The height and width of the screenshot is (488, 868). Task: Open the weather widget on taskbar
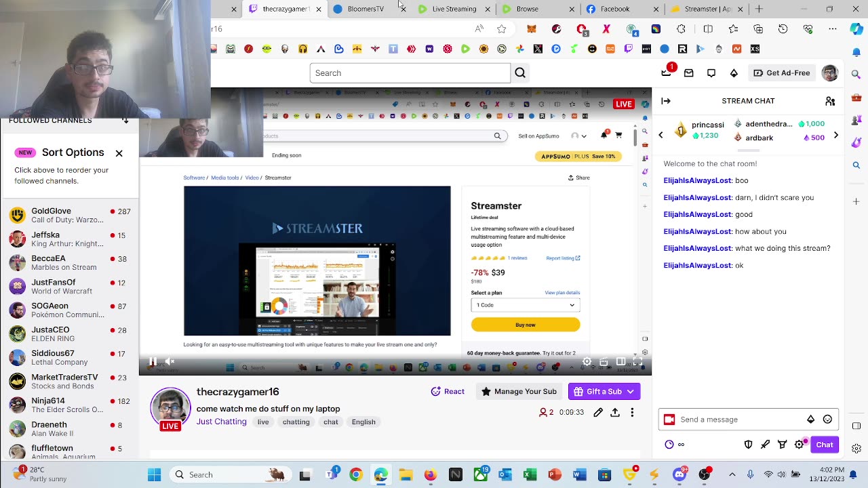pos(41,474)
